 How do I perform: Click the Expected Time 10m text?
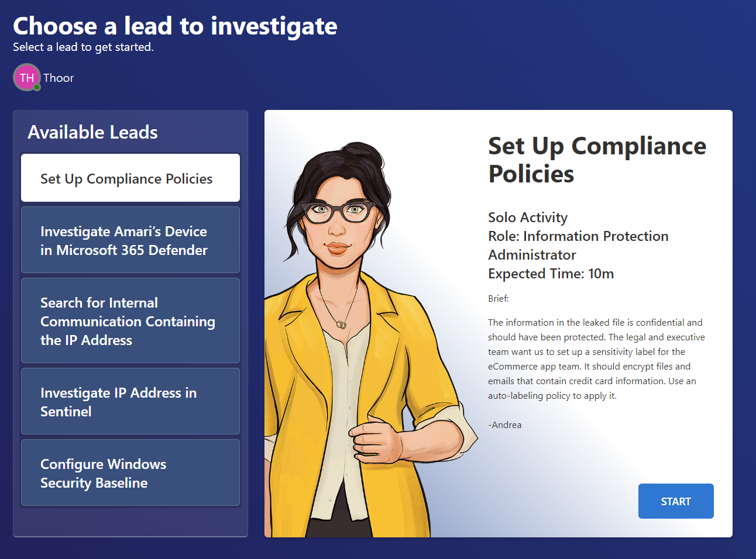pyautogui.click(x=551, y=274)
